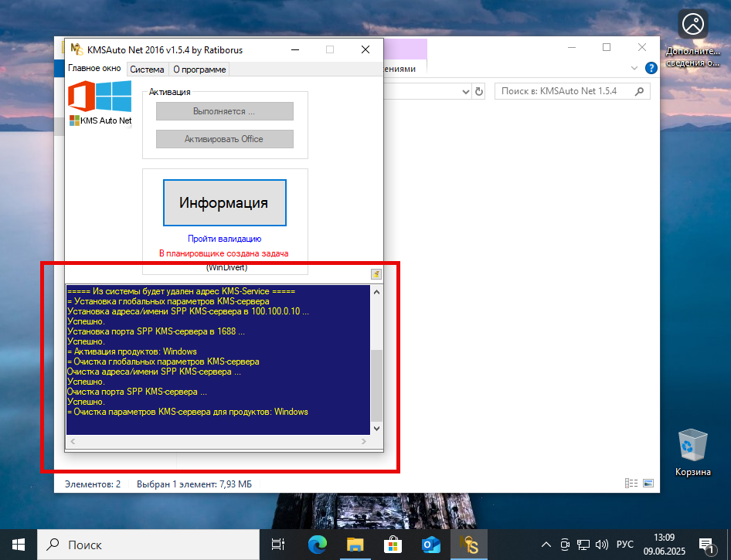The width and height of the screenshot is (731, 560).
Task: Click the РУС language indicator in the tray
Action: [x=624, y=544]
